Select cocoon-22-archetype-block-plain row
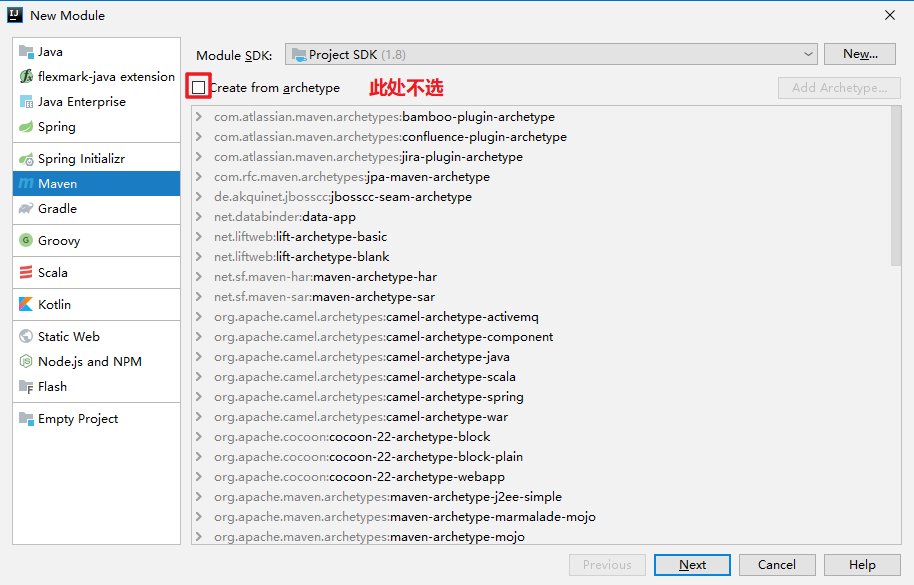This screenshot has width=914, height=585. click(541, 457)
